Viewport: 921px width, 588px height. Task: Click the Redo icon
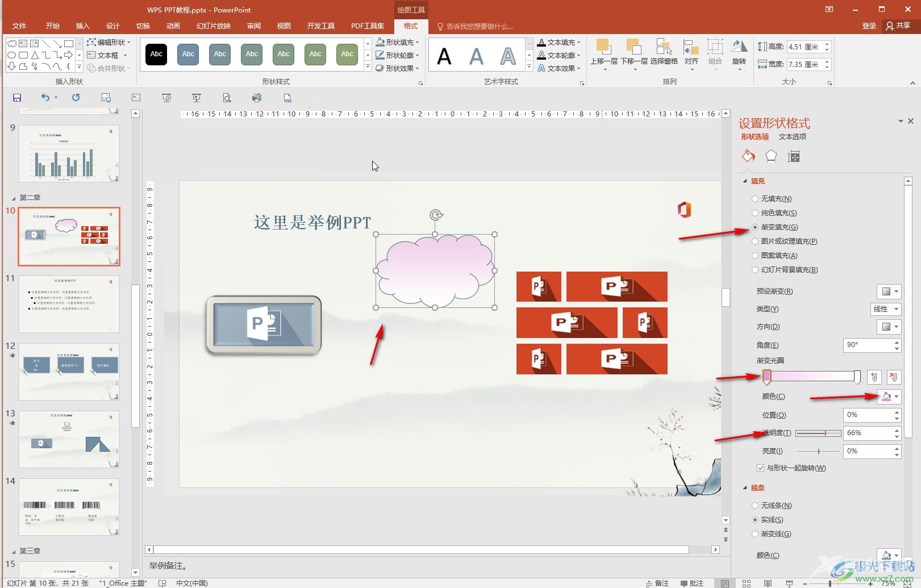point(76,98)
